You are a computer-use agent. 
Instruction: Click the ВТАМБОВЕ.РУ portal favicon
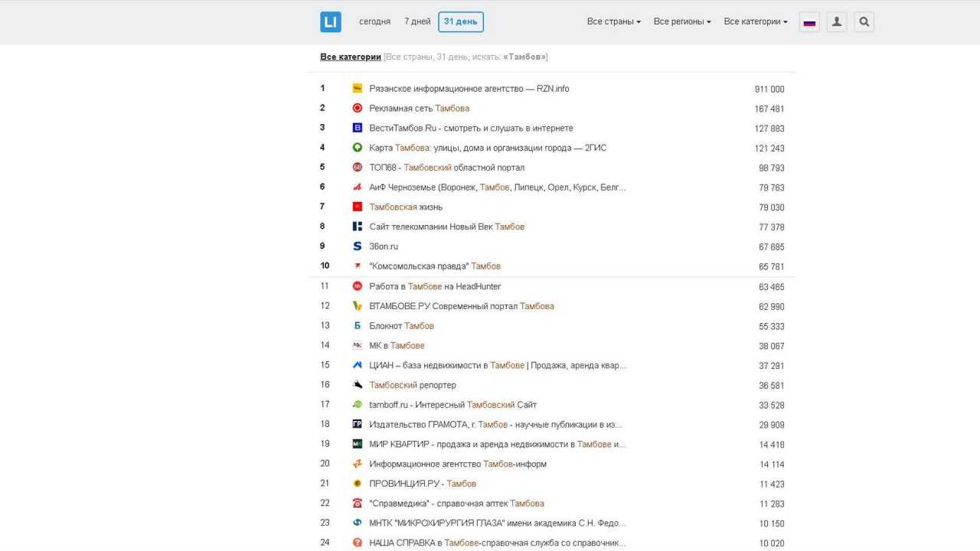(x=357, y=306)
